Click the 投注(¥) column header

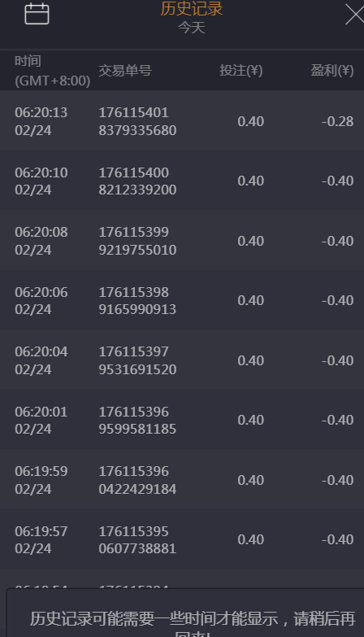click(241, 71)
